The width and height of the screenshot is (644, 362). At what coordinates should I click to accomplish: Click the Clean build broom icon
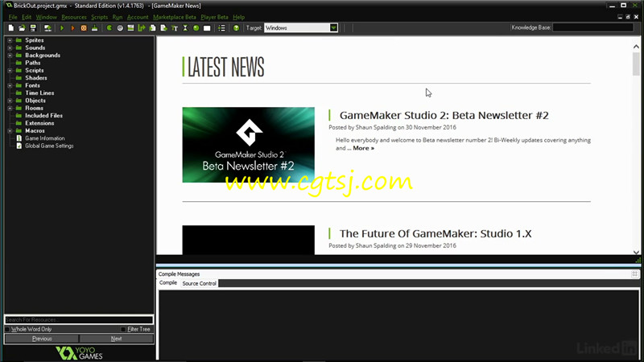(x=94, y=28)
